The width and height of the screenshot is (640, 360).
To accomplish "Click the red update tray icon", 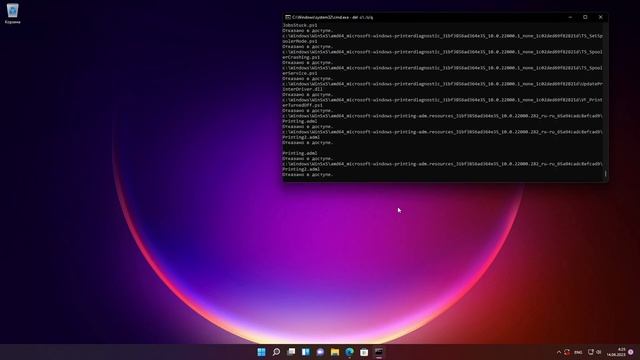I will point(567,352).
